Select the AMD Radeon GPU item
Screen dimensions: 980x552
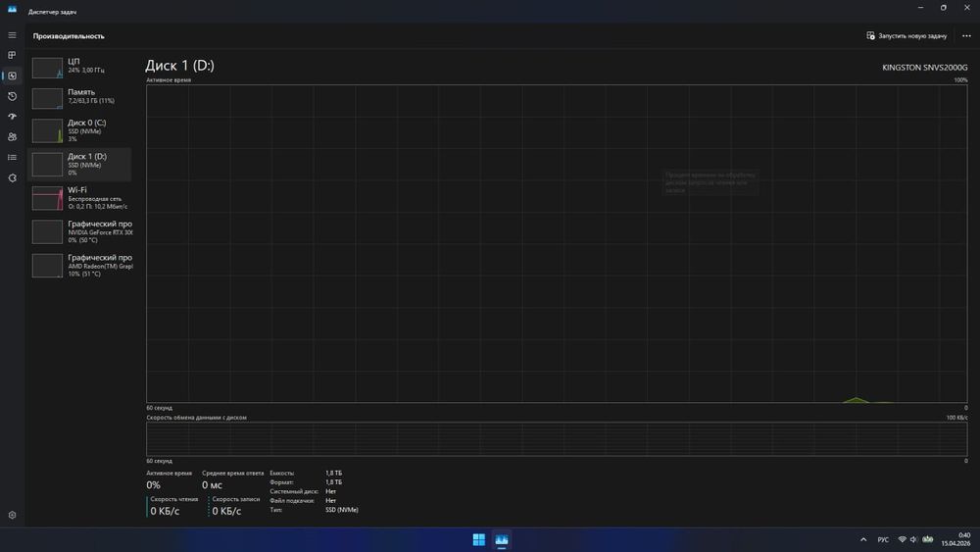[80, 266]
